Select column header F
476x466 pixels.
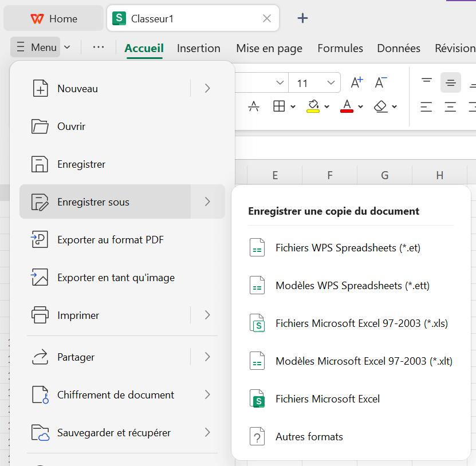tap(330, 175)
